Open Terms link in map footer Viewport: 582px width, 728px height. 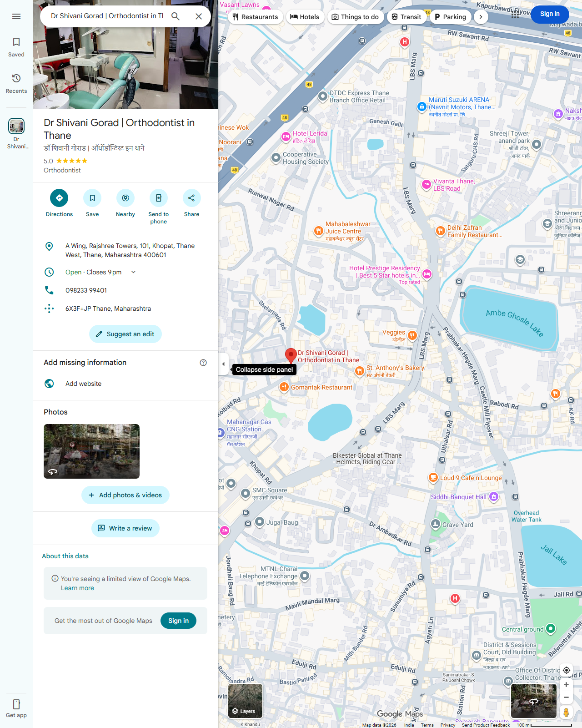(427, 725)
